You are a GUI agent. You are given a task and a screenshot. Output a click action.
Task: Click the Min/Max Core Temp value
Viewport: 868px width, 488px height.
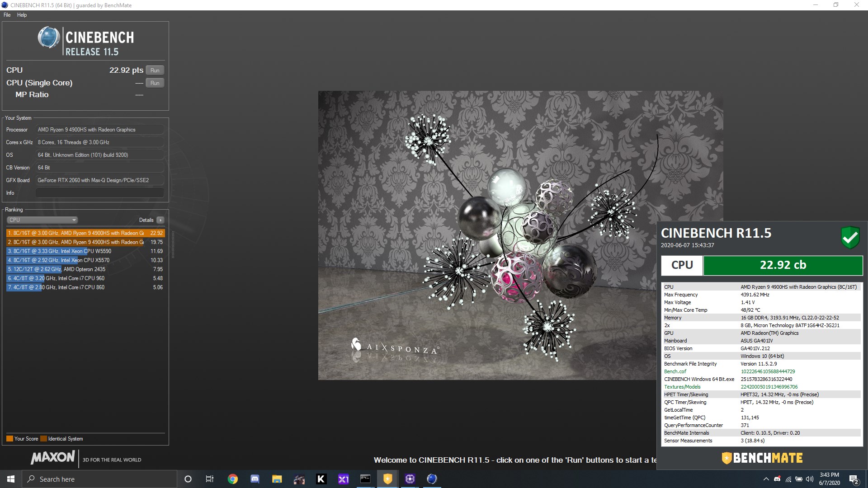[750, 310]
